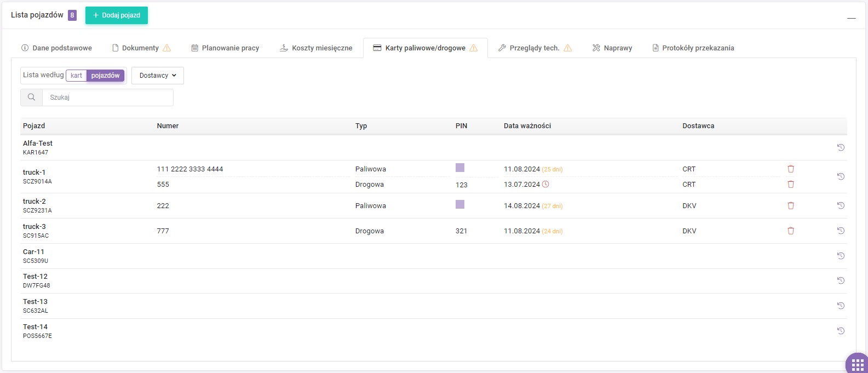The height and width of the screenshot is (373, 868).
Task: Click date 14.08.2024
Action: click(522, 205)
